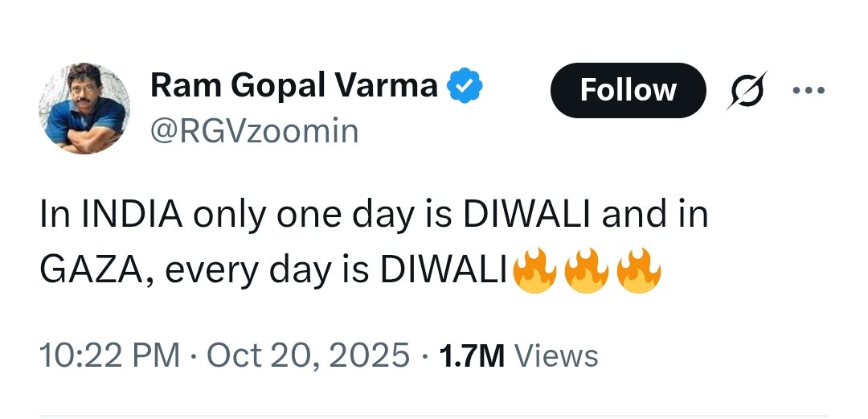Click DIWALI on the second tweet line
This screenshot has height=419, width=868.
[447, 273]
